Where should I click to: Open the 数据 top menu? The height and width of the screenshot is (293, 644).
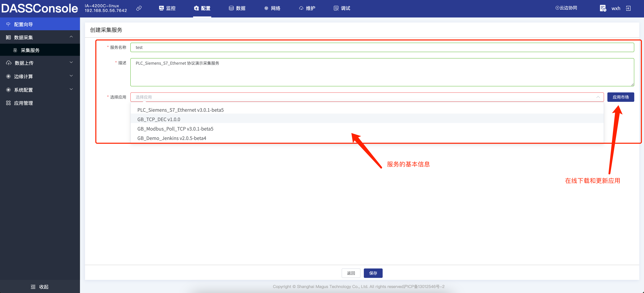[237, 8]
